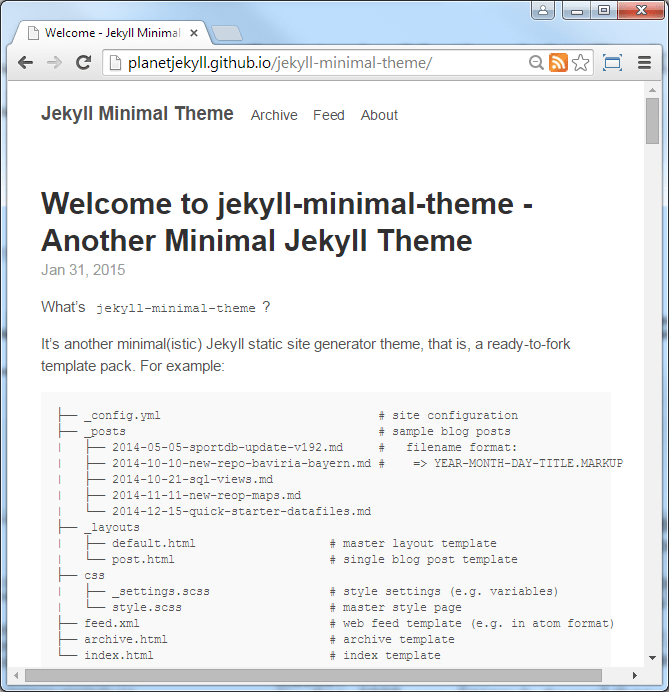Go back with the browser back arrow
669x692 pixels.
26,63
